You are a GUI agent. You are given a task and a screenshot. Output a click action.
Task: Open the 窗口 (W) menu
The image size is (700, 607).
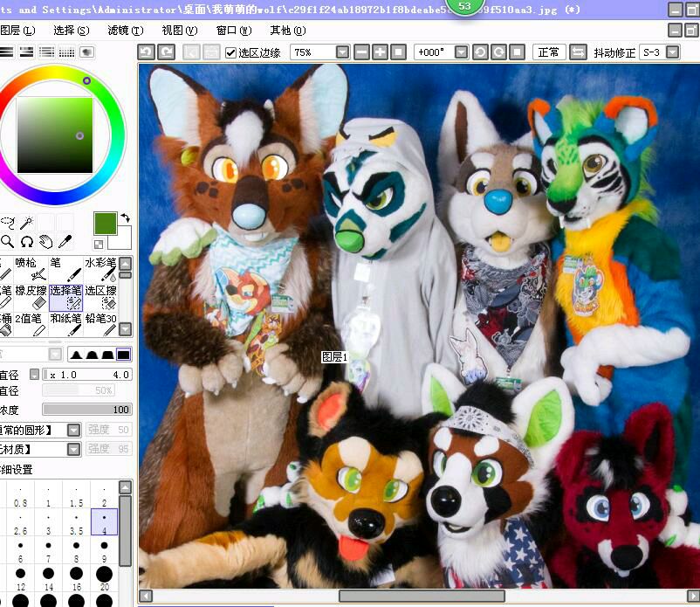click(x=232, y=30)
